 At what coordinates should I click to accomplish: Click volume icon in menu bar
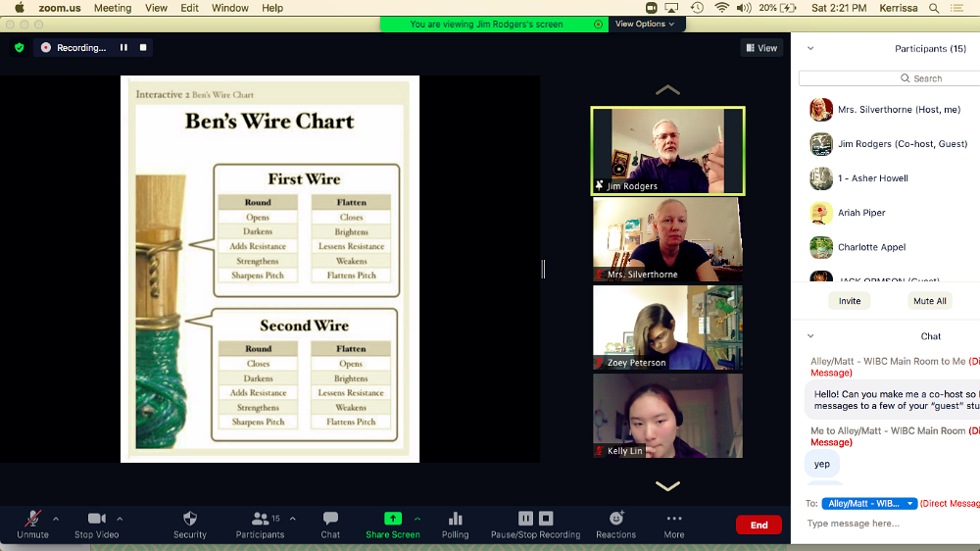(x=744, y=8)
